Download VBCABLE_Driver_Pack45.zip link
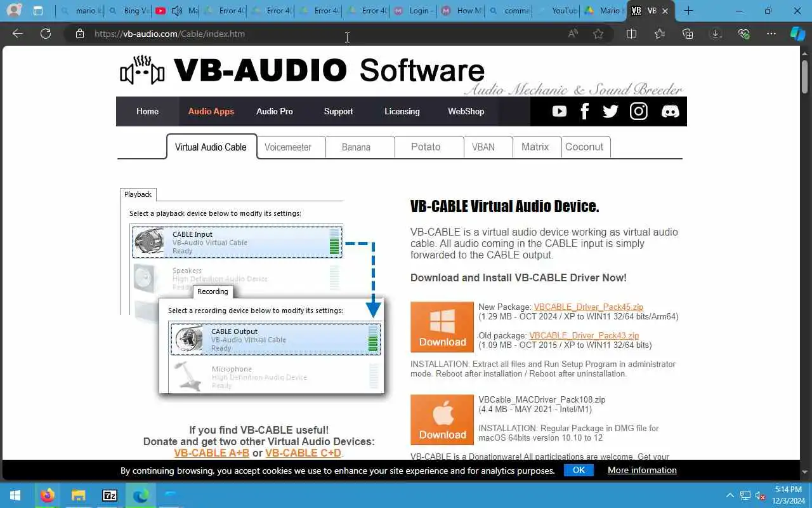Viewport: 812px width, 508px height. point(588,307)
